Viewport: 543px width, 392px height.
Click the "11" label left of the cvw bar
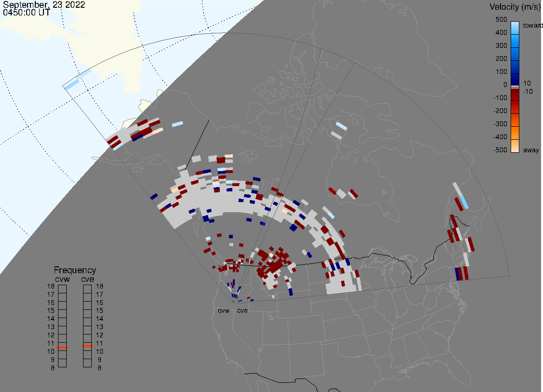coord(51,344)
